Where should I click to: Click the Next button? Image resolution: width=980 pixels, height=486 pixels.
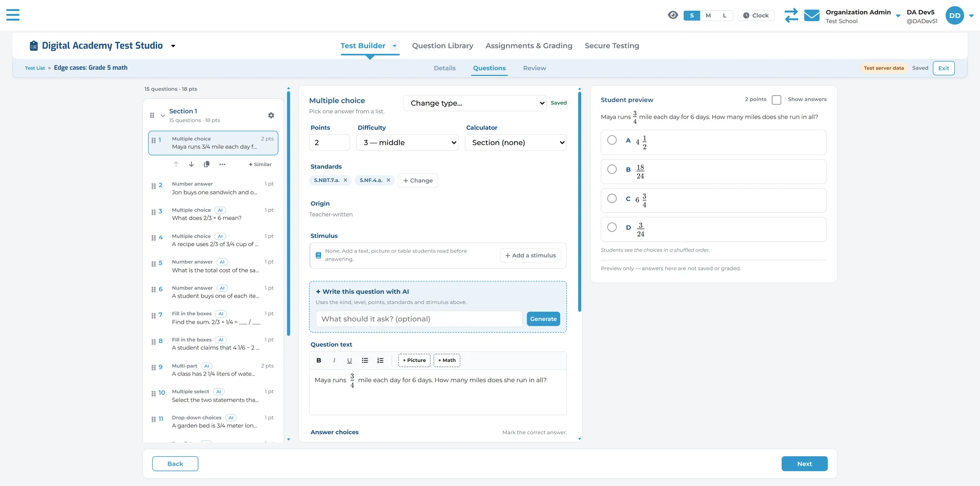pyautogui.click(x=804, y=464)
